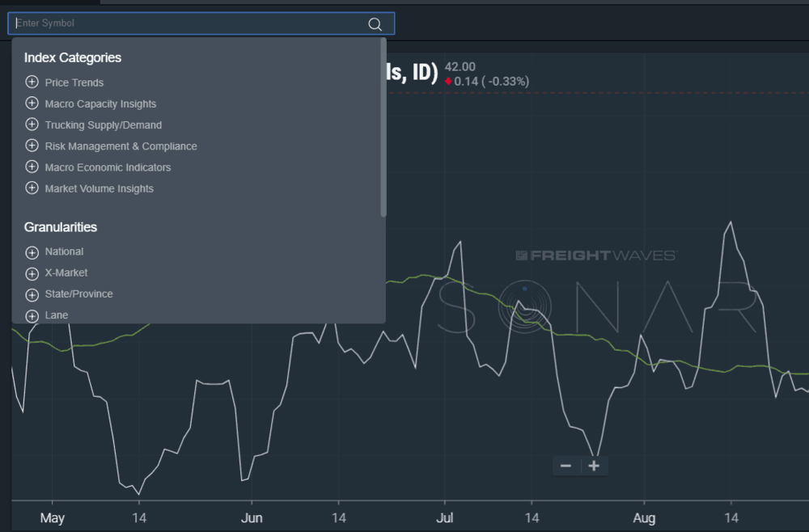Expand the Lane granularity plus icon

pyautogui.click(x=32, y=315)
